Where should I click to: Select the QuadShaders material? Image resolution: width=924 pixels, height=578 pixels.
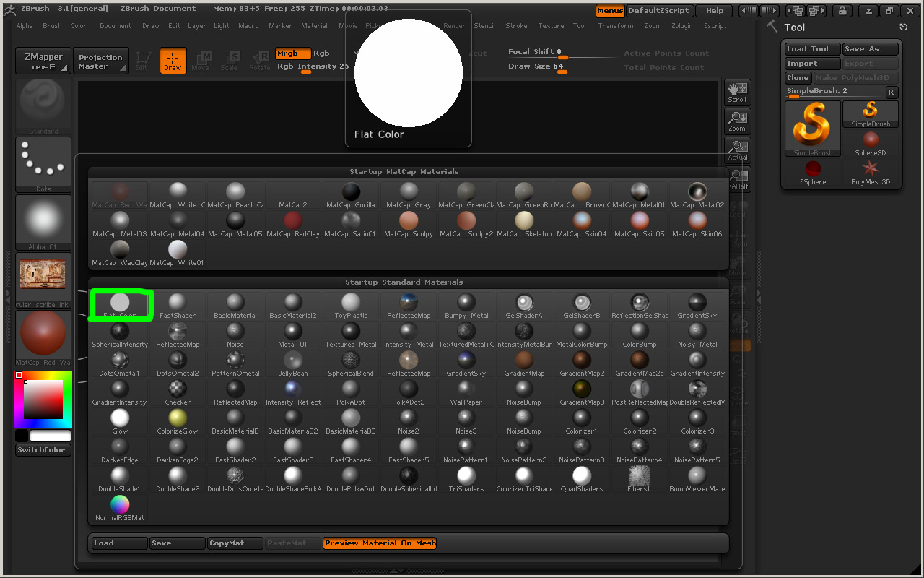tap(582, 479)
